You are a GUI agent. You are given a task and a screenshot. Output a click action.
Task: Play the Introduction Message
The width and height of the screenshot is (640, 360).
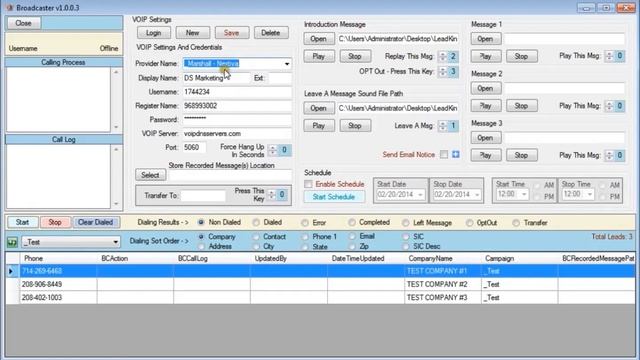pos(319,56)
